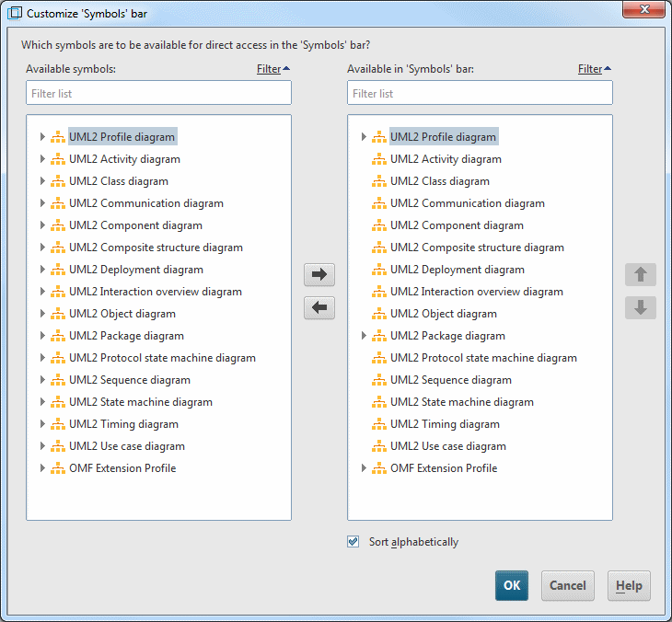Select UML2 Protocol state machine diagram in right list

pyautogui.click(x=483, y=358)
